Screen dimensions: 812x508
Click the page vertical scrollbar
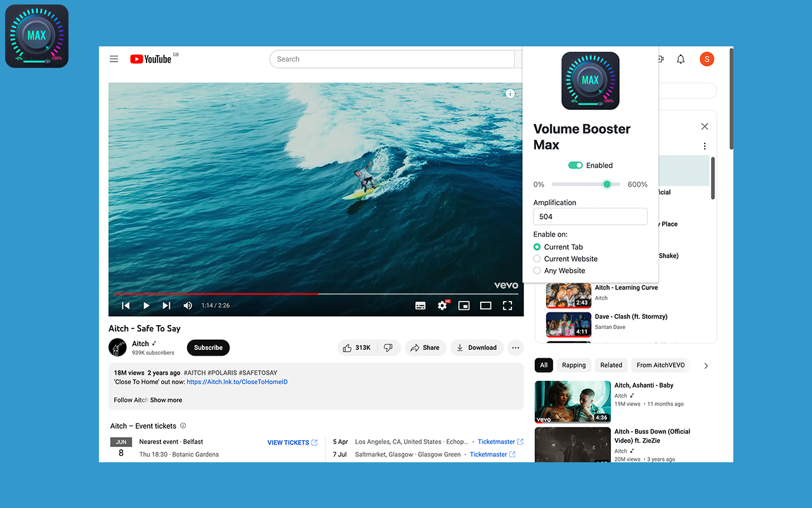pos(731,98)
